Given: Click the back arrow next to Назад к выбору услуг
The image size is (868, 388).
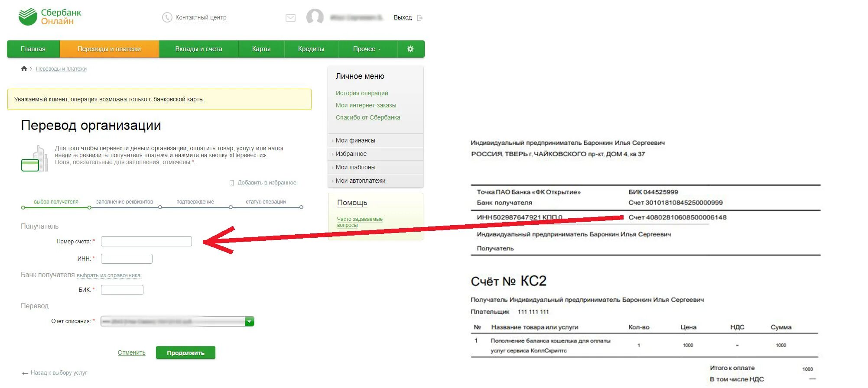Looking at the screenshot, I should point(25,373).
